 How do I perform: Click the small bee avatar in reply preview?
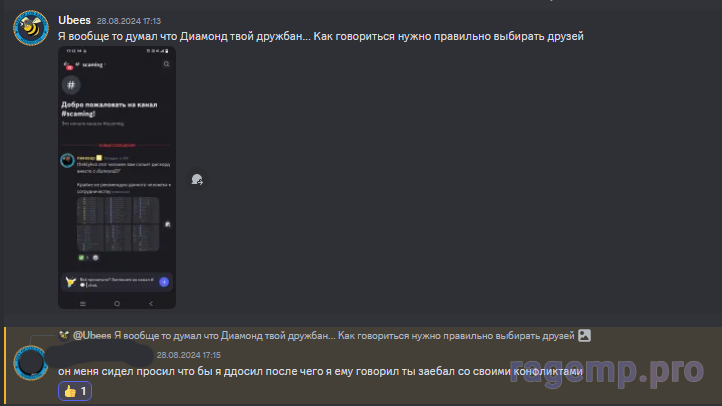(64, 336)
